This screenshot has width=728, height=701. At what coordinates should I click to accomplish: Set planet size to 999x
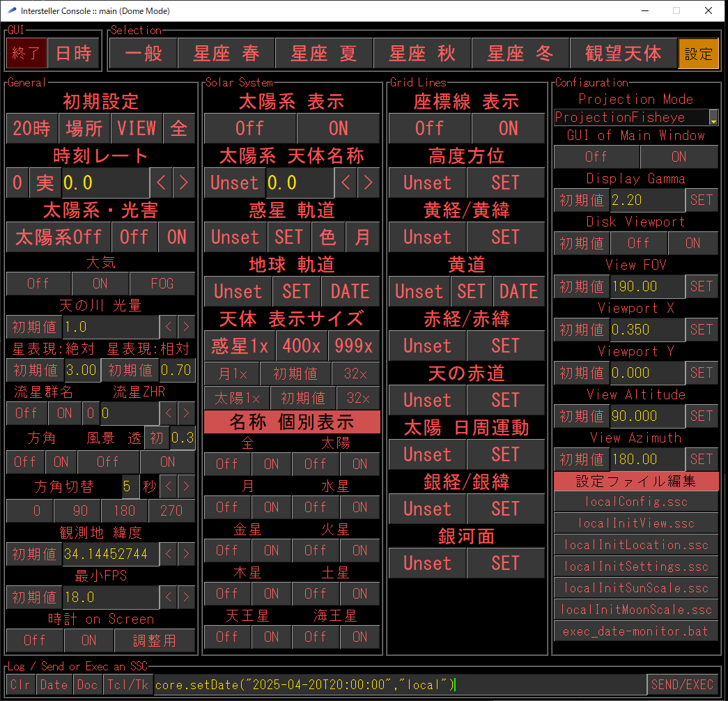[354, 346]
